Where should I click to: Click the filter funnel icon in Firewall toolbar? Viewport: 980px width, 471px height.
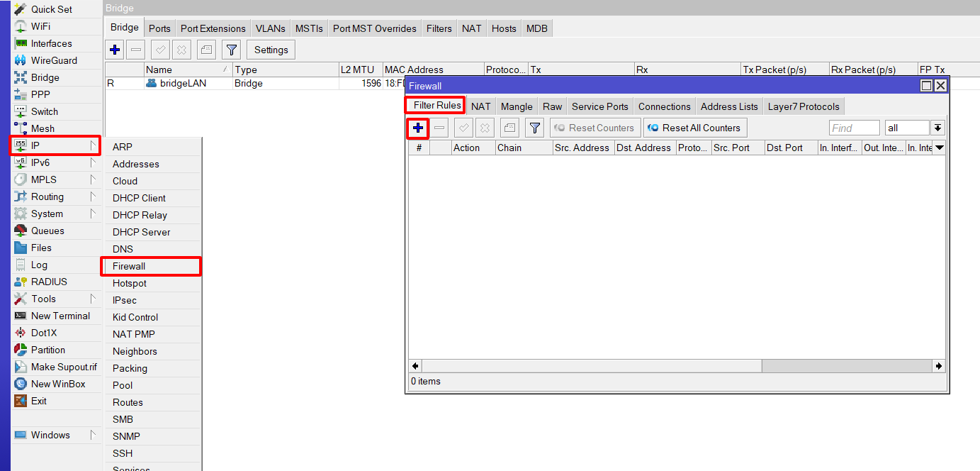535,128
